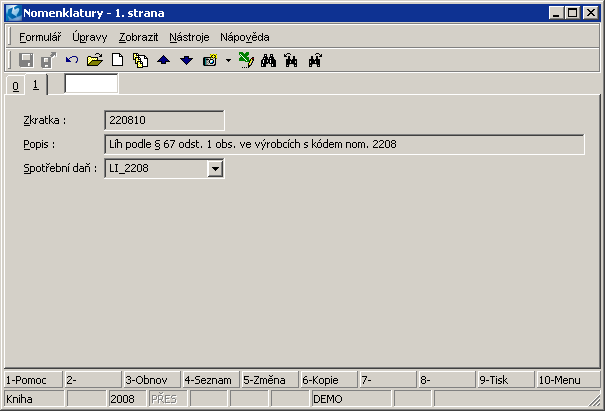The width and height of the screenshot is (605, 411).
Task: Click the empty white box beside tabs
Action: click(91, 83)
